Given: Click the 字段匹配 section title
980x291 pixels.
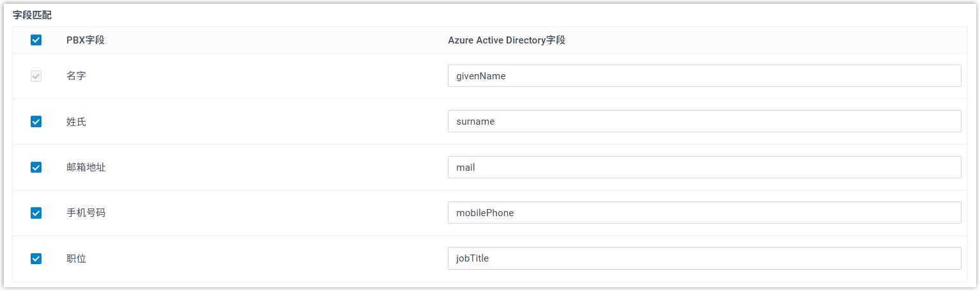Looking at the screenshot, I should (32, 15).
